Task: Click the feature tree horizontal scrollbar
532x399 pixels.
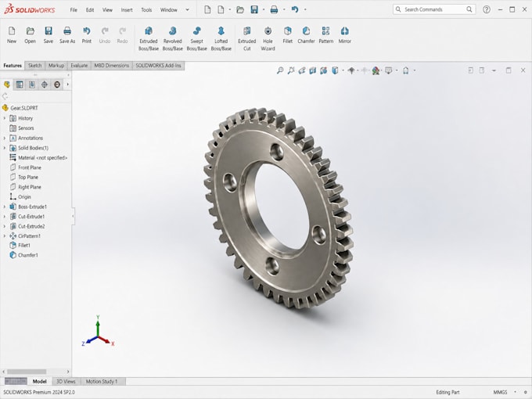Action: coord(27,372)
